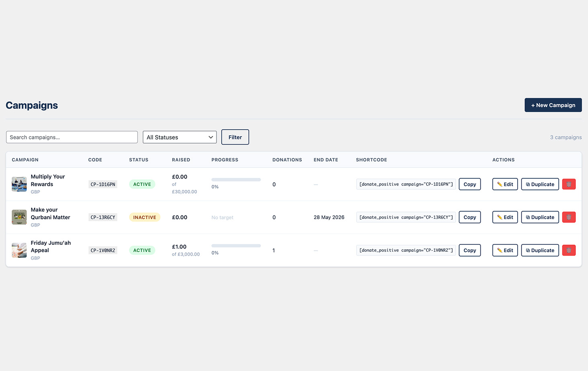The image size is (588, 371).
Task: Open Multiply Your Rewards thumbnail
Action: click(19, 184)
